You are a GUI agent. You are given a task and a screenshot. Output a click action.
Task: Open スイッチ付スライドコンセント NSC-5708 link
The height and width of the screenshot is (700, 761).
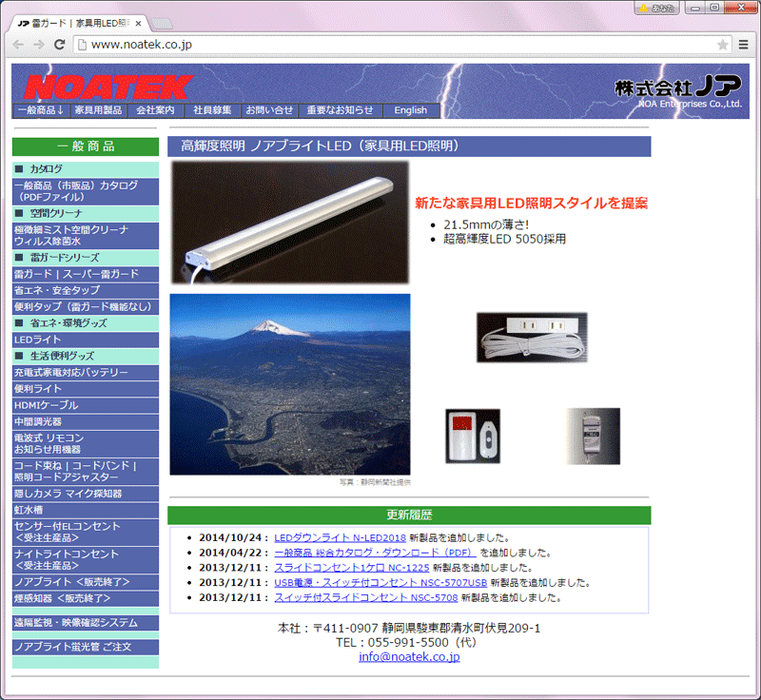point(366,597)
